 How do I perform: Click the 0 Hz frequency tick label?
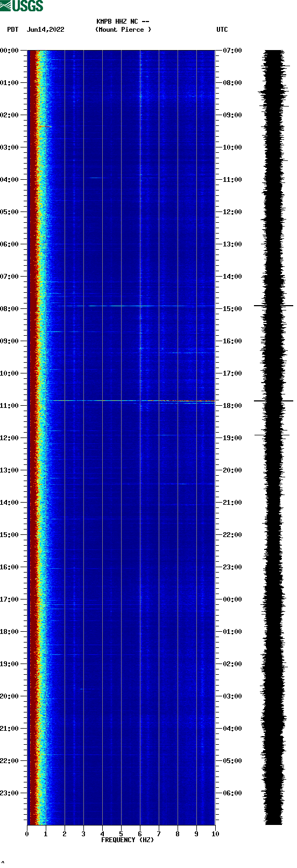point(27,834)
